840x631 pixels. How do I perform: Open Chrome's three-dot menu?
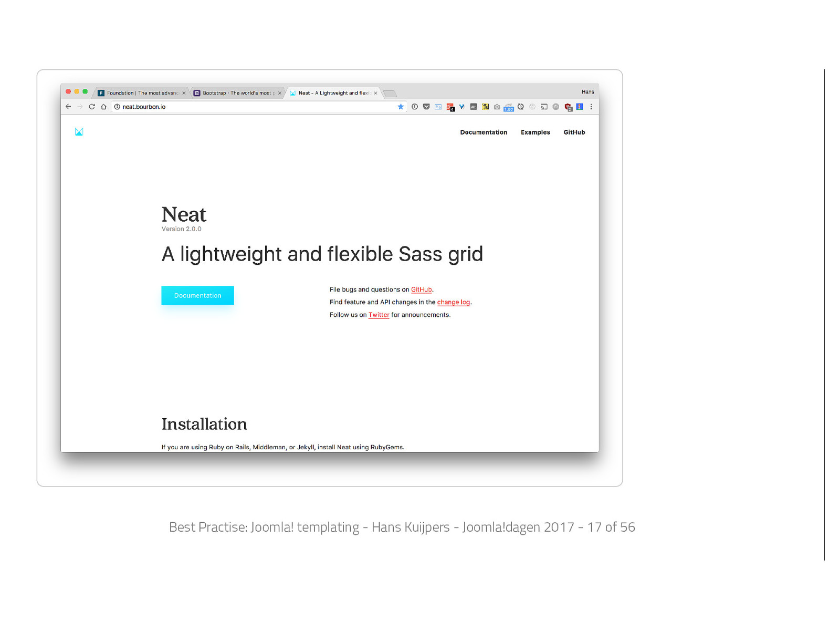tap(591, 107)
